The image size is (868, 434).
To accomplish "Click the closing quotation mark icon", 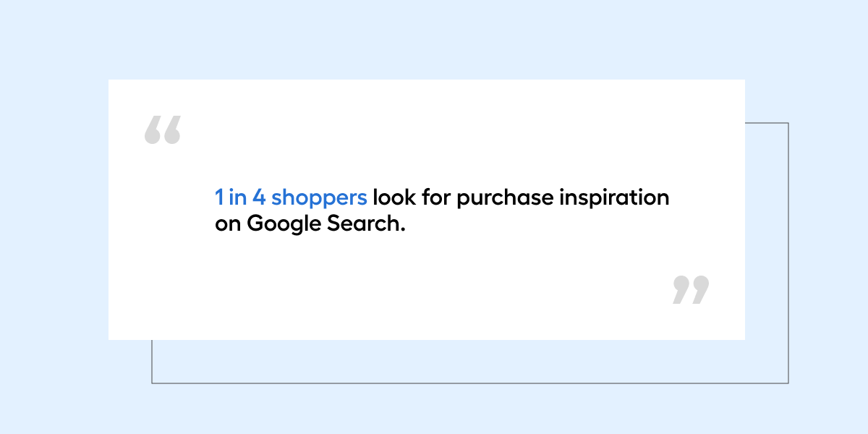I will [691, 289].
